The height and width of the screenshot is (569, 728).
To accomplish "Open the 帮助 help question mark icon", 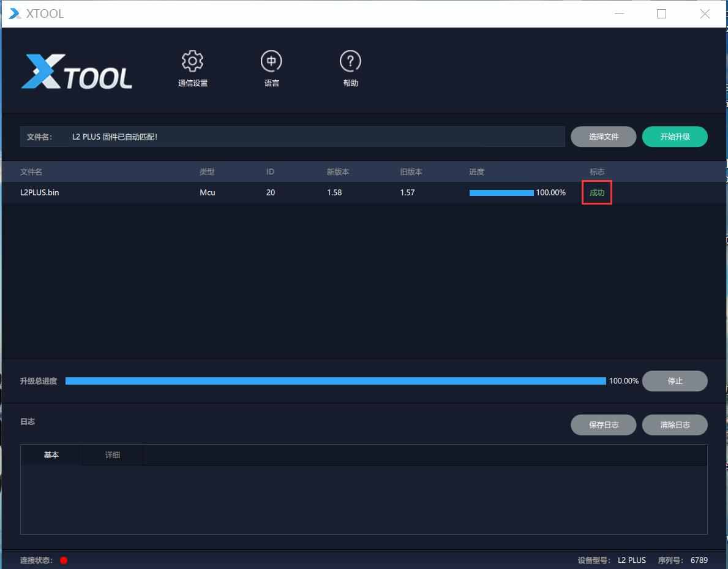I will click(x=350, y=61).
